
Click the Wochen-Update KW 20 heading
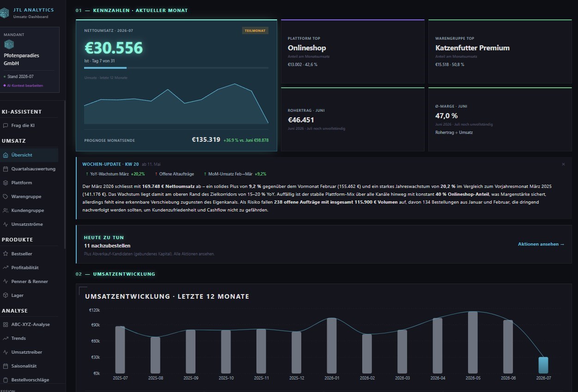pyautogui.click(x=110, y=164)
